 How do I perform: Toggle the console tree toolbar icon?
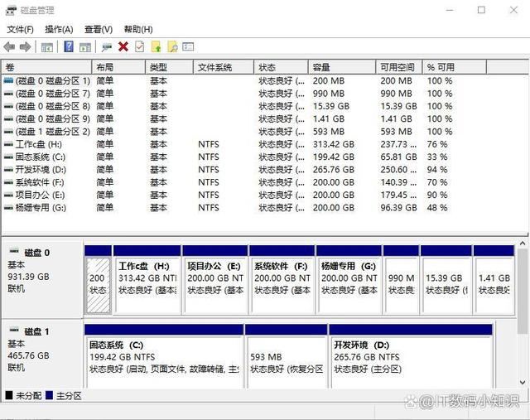[x=46, y=47]
